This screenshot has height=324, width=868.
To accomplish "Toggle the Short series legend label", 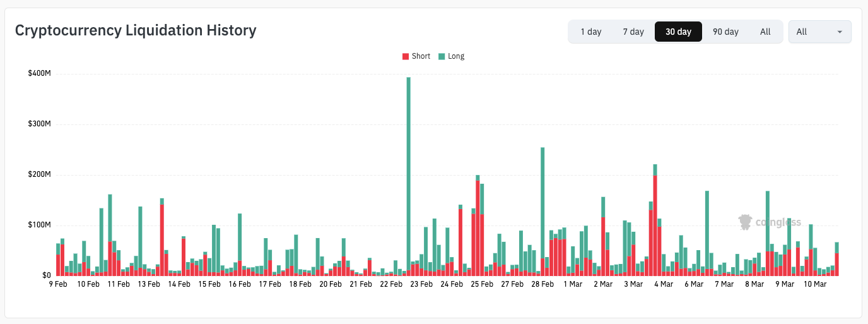I will [x=421, y=56].
